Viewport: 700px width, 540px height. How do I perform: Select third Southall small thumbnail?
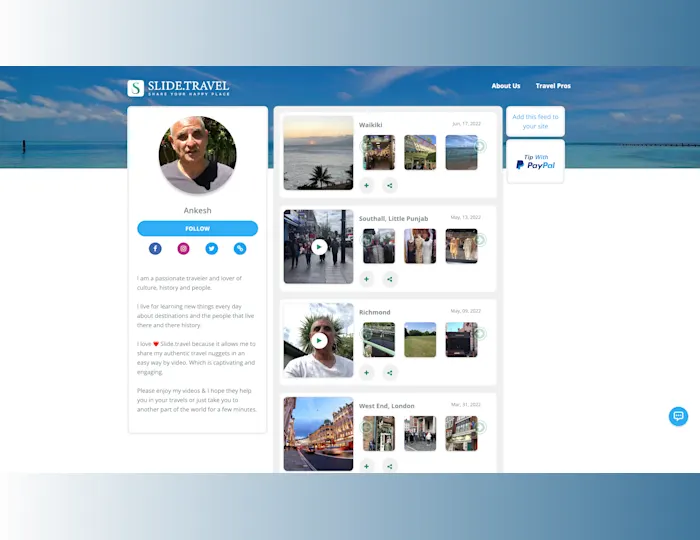(x=461, y=246)
